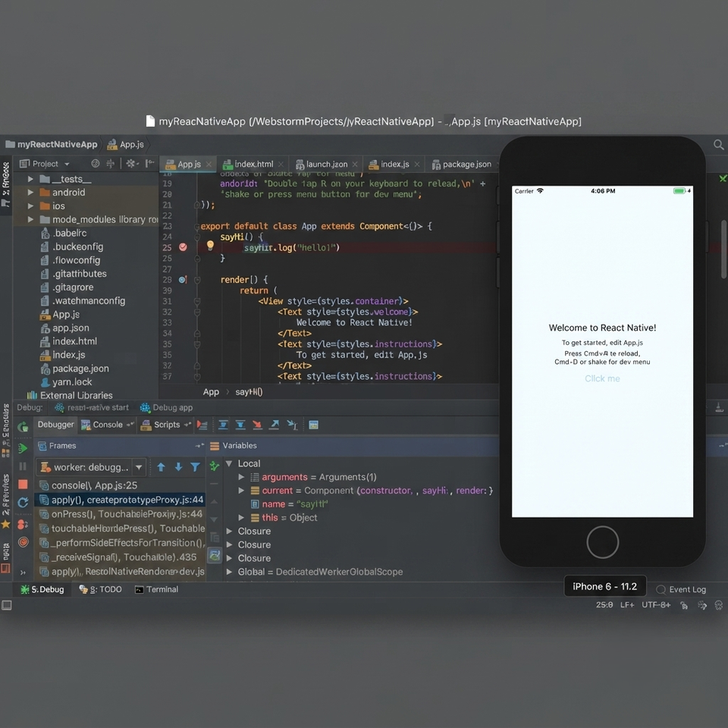Select the react-native start debug session tab
Screen dimensions: 728x728
tap(92, 407)
